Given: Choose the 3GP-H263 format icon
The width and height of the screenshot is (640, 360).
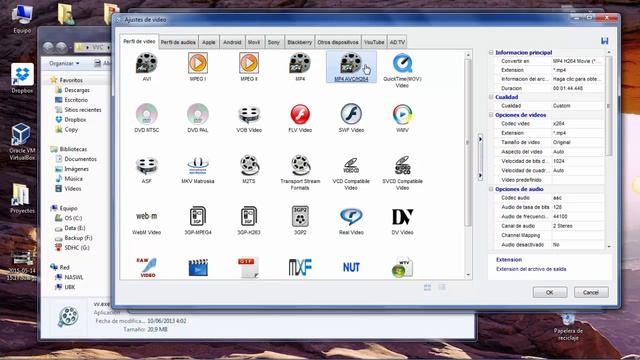Looking at the screenshot, I should [x=249, y=216].
